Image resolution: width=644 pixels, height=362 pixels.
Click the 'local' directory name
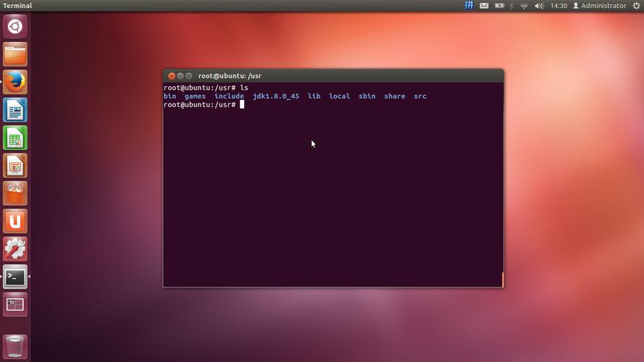(x=339, y=96)
